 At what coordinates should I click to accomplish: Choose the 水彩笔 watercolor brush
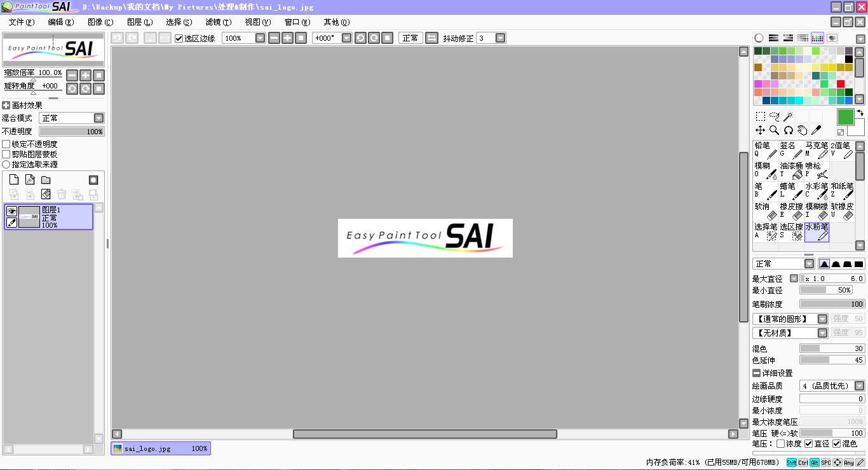[x=817, y=191]
